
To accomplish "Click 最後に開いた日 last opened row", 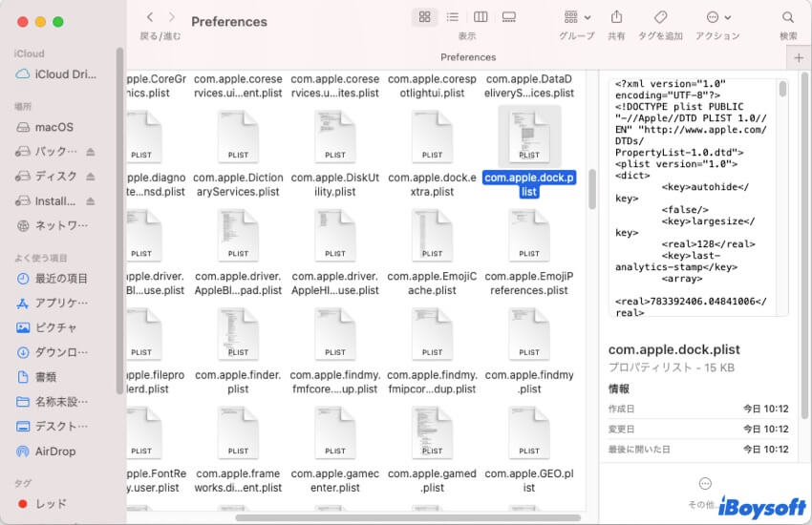I will pyautogui.click(x=698, y=449).
